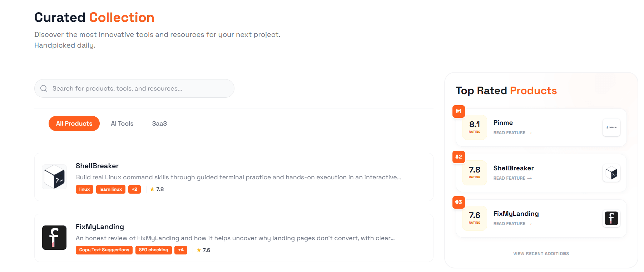
Task: Click ShellBreaker's icon in the Top Rated sidebar
Action: point(611,173)
